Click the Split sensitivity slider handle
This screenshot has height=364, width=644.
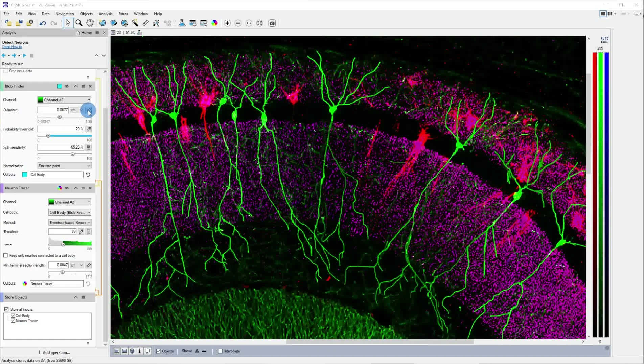coord(73,154)
